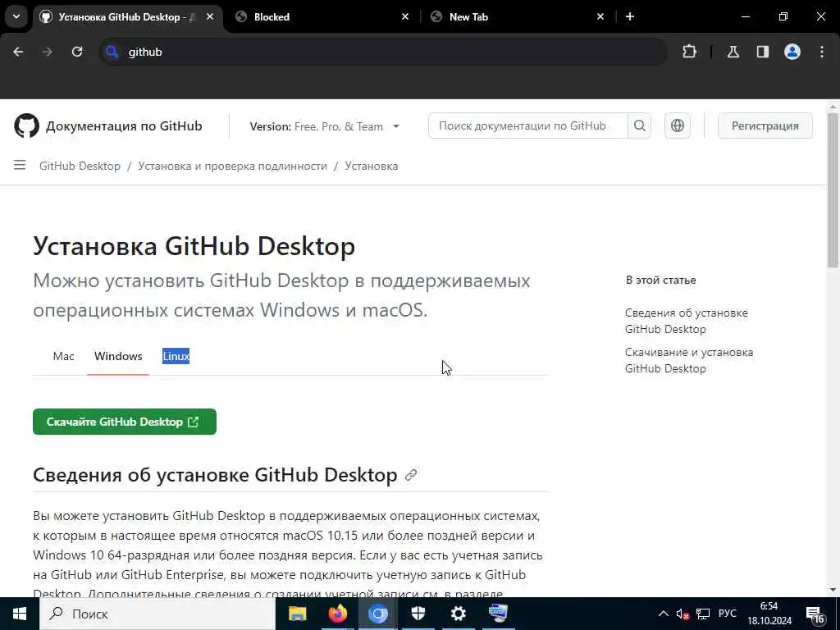
Task: Open File Explorer from taskbar
Action: (x=297, y=614)
